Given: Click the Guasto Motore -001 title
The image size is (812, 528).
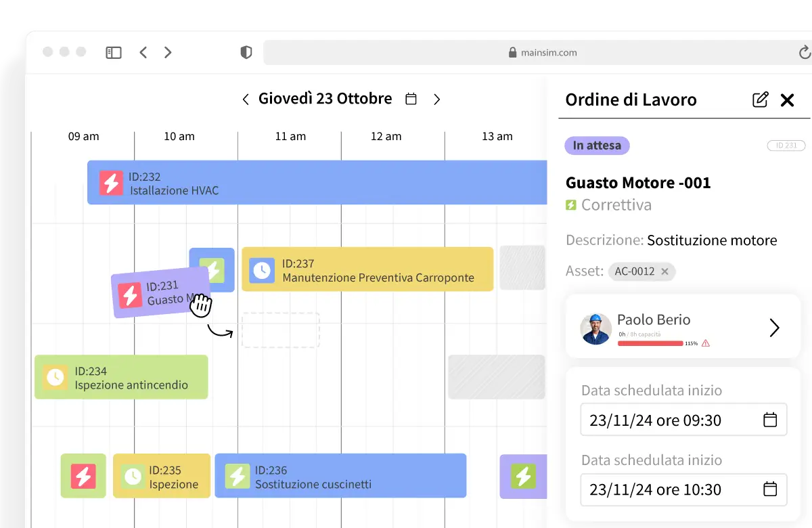Looking at the screenshot, I should click(x=638, y=183).
